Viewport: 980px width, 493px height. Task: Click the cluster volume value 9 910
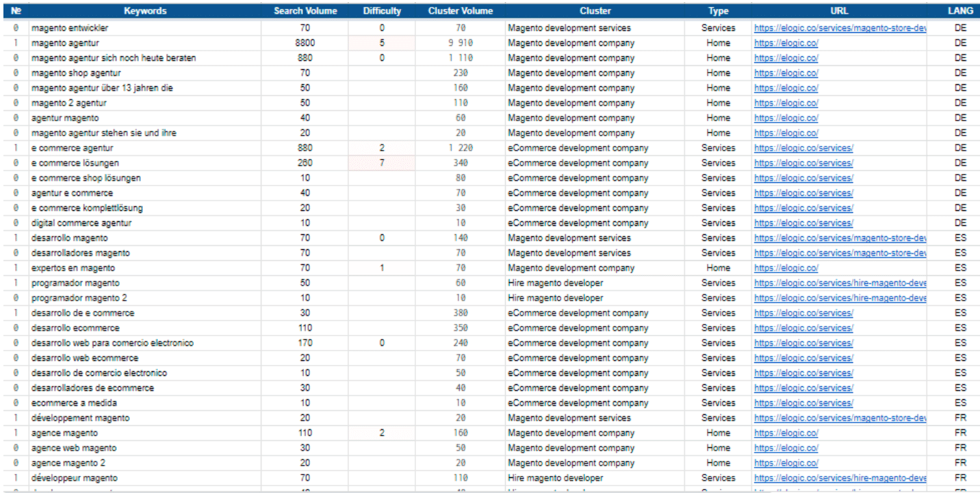coord(461,43)
